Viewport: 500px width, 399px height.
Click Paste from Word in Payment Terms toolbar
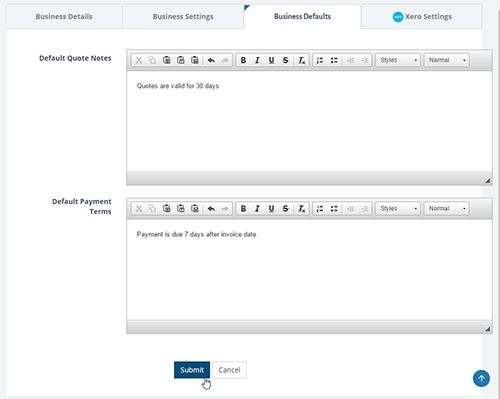click(x=195, y=209)
